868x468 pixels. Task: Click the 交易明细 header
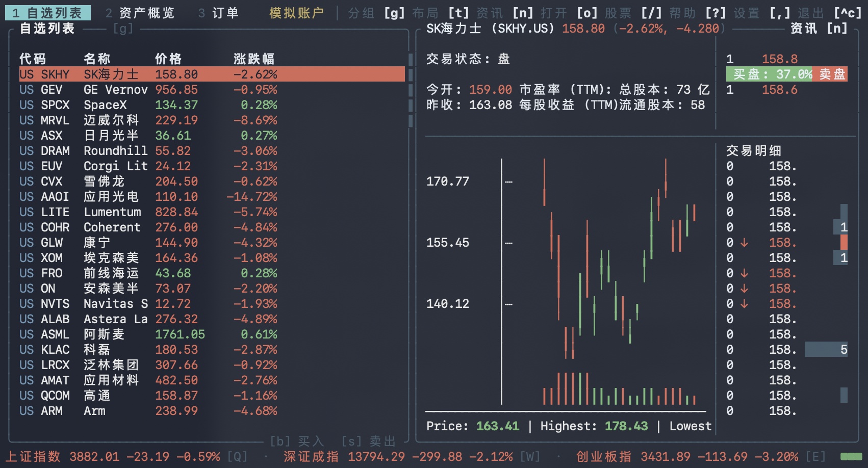[x=754, y=151]
